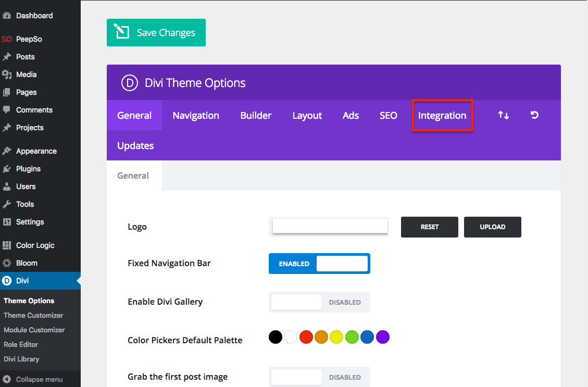Click the Logo RESET button
The height and width of the screenshot is (387, 588).
click(x=429, y=227)
